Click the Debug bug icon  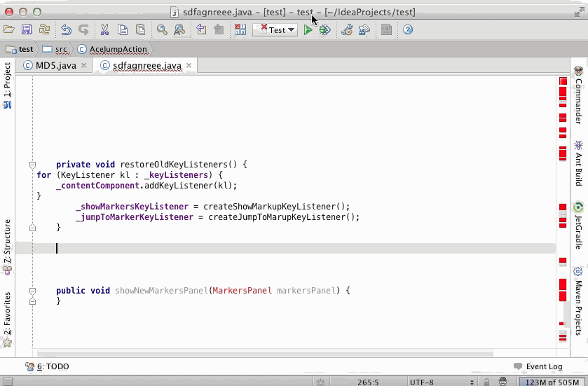click(x=324, y=29)
